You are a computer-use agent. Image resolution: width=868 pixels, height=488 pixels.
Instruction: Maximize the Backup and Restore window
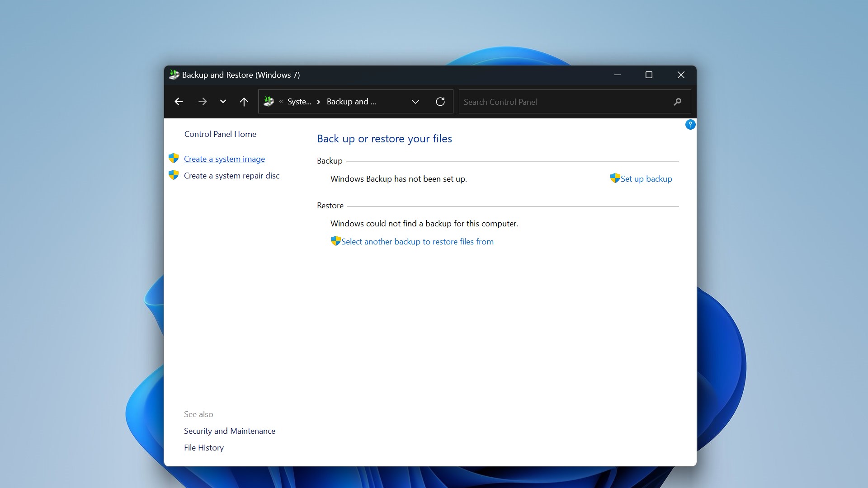pos(649,75)
